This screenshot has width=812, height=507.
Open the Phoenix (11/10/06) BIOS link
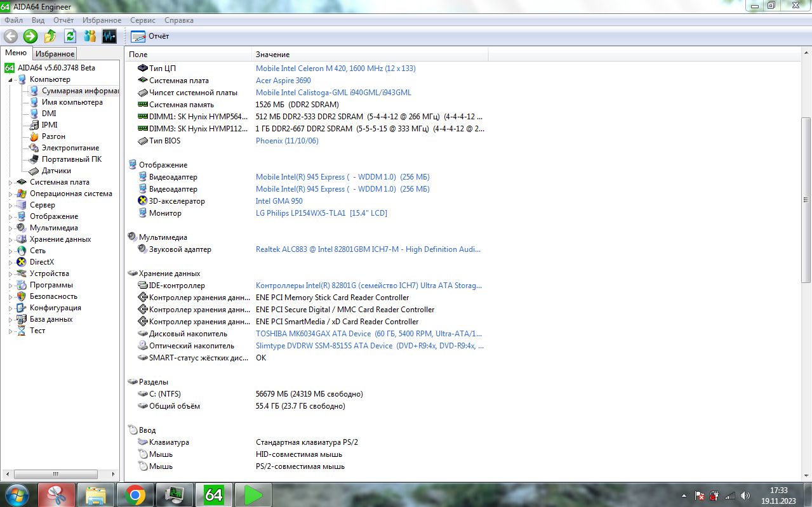tap(287, 141)
